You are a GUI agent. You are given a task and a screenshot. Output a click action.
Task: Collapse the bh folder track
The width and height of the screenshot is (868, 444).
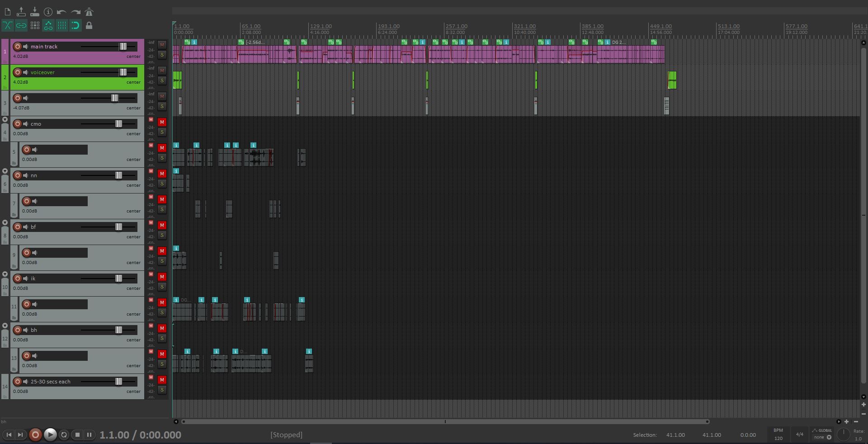click(5, 326)
